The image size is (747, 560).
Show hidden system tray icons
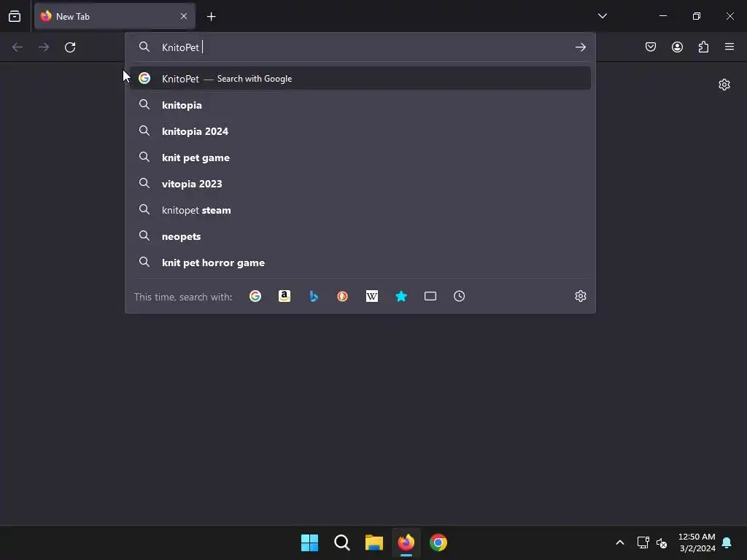620,542
